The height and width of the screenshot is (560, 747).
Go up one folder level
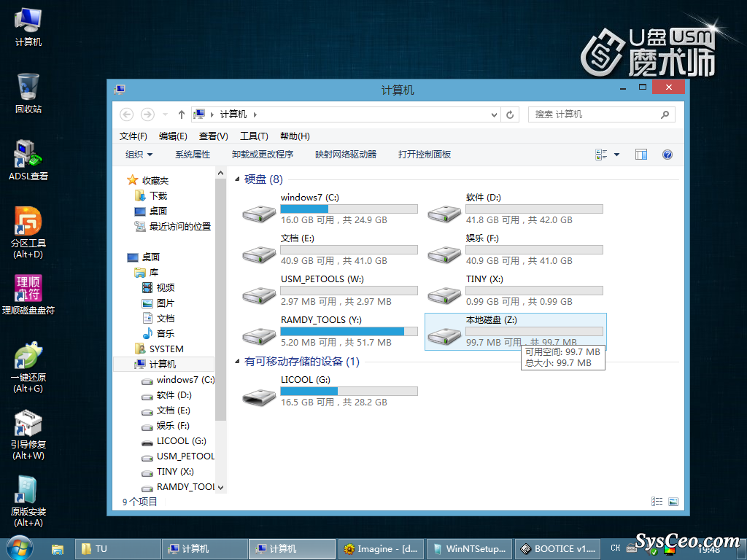(x=181, y=114)
